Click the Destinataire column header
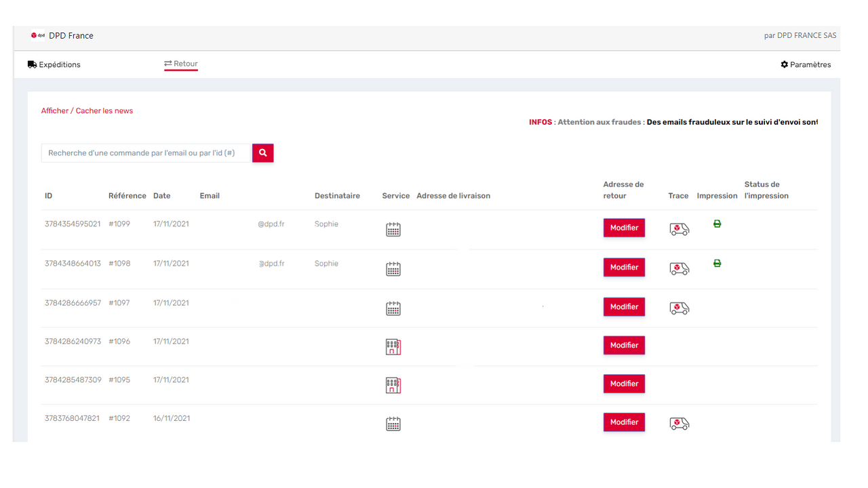Image resolution: width=868 pixels, height=488 pixels. coord(337,196)
